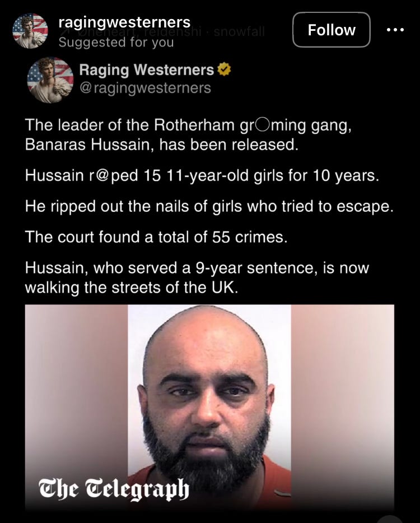Tap the audio arrow icon beside the track name

pos(63,31)
